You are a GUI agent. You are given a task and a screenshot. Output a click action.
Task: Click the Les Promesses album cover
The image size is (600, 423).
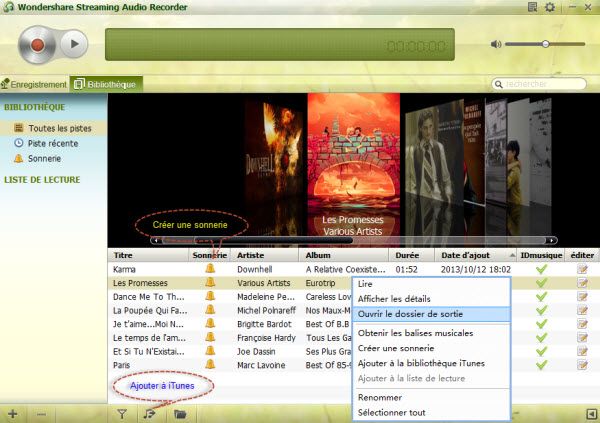click(354, 165)
